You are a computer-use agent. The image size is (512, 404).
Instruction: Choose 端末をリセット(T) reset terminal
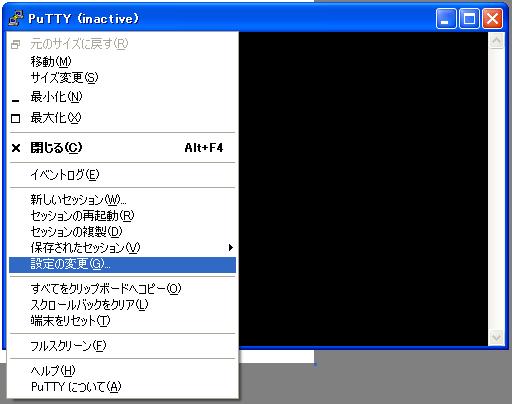coord(122,321)
